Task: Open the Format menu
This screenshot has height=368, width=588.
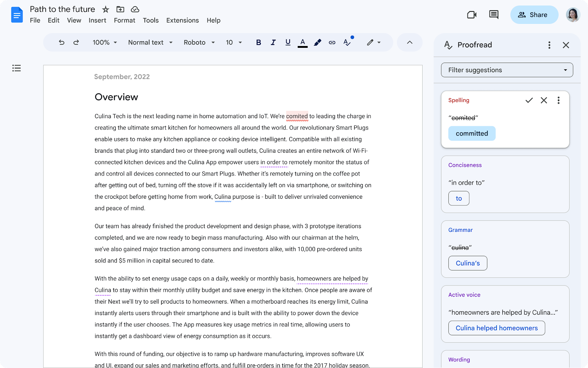Action: (125, 20)
